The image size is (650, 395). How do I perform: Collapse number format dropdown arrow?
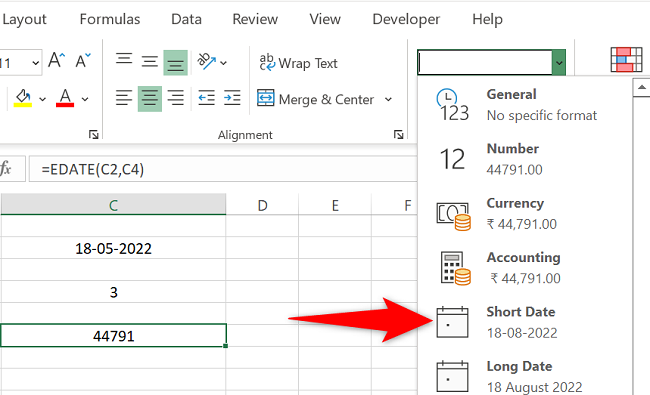coord(559,63)
